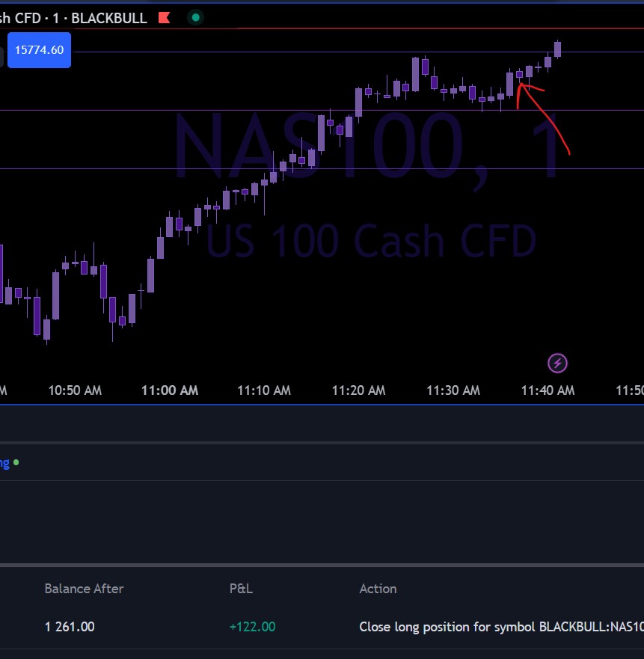Image resolution: width=644 pixels, height=659 pixels.
Task: Click the Action column header
Action: pos(378,589)
